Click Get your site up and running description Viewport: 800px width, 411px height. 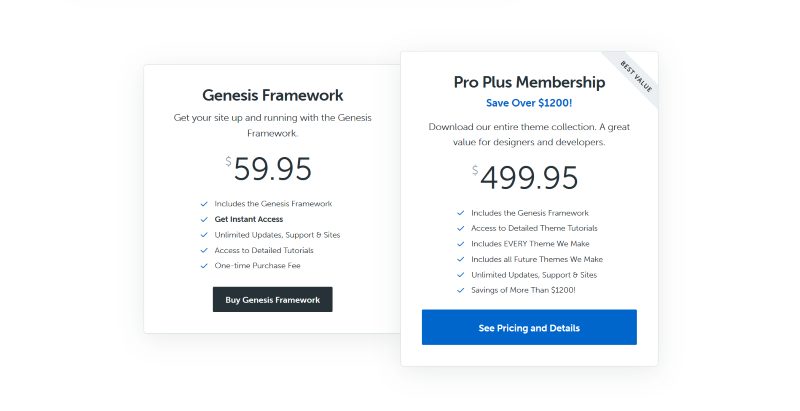272,125
